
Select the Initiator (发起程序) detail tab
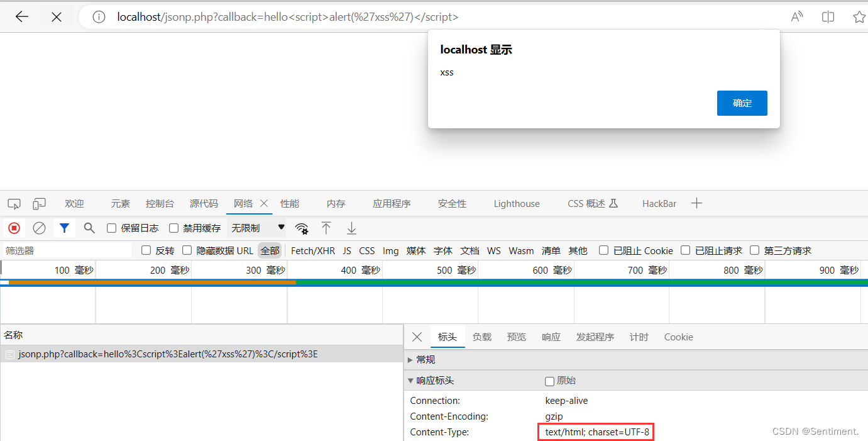point(595,337)
